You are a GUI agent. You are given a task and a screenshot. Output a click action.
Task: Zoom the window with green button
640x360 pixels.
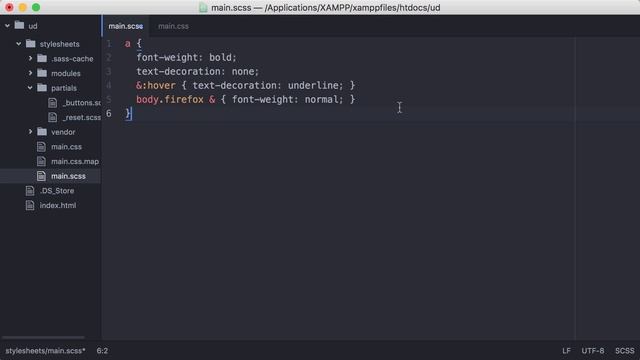click(x=36, y=7)
